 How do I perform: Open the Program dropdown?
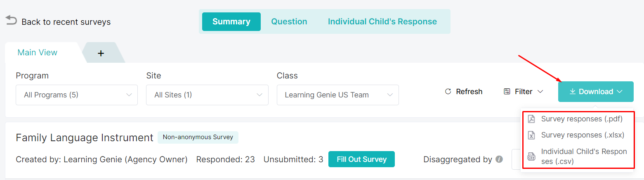coord(77,95)
